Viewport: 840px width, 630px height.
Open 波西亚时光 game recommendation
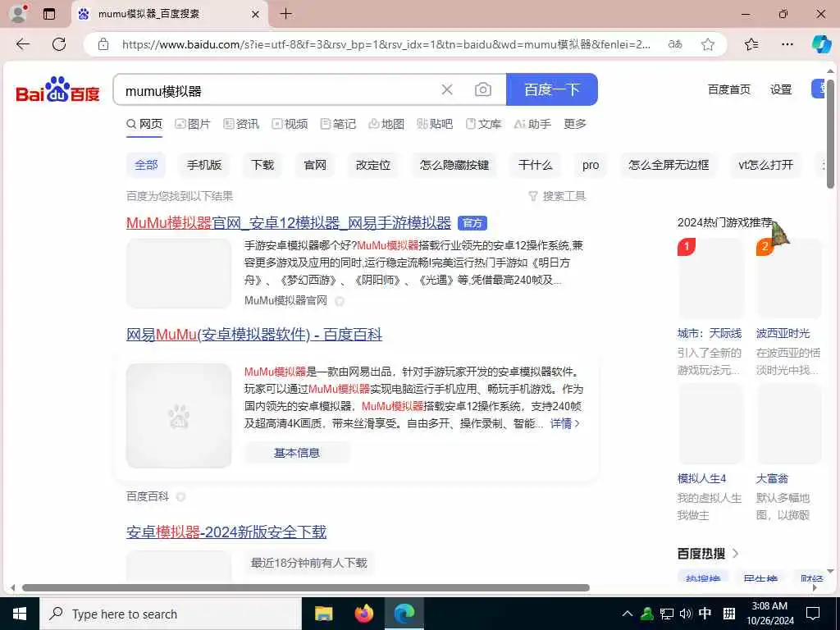(783, 333)
